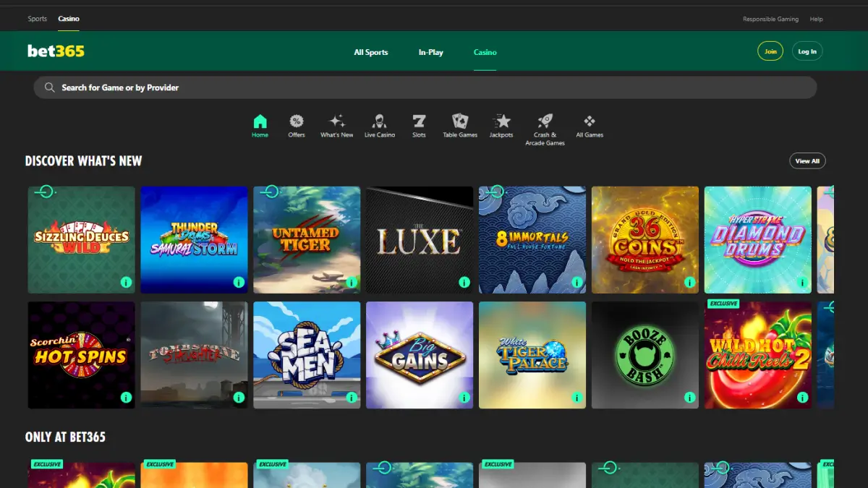The image size is (868, 488).
Task: Select Casino in green navigation bar
Action: point(485,52)
